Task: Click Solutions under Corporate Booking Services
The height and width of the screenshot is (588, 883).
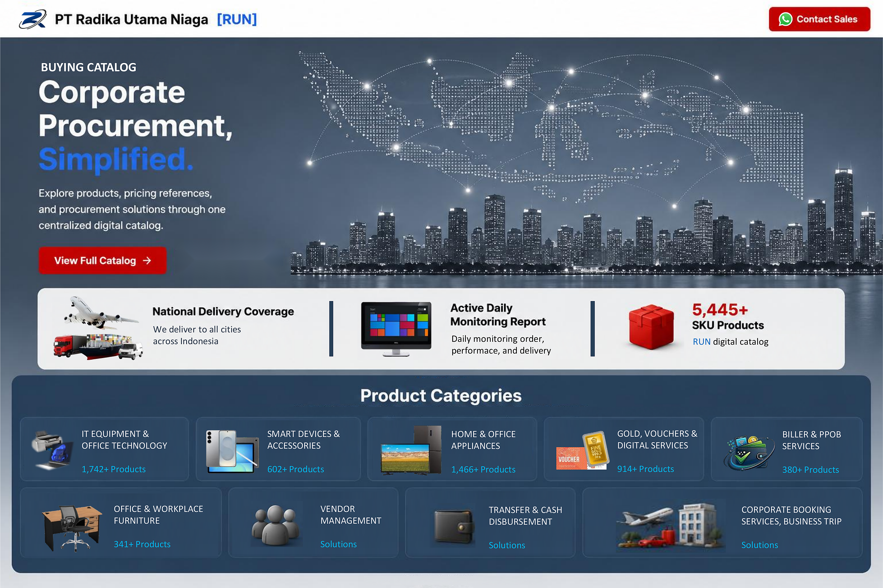Action: [760, 545]
